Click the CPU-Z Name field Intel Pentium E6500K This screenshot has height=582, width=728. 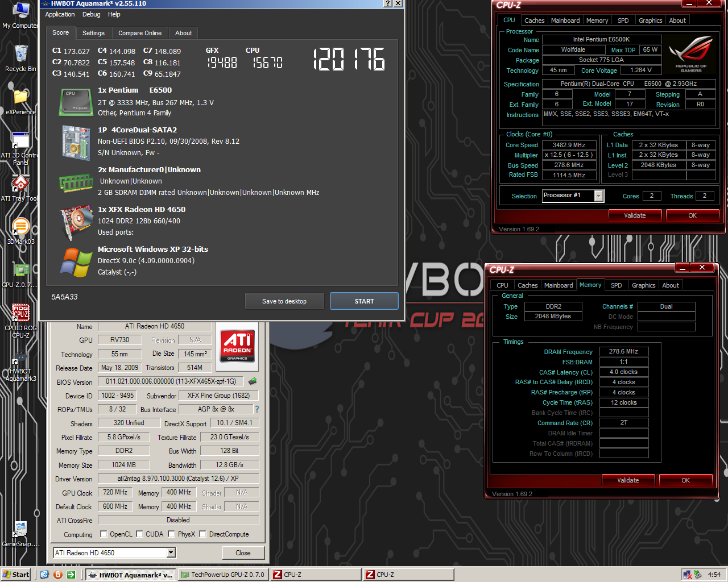[601, 40]
